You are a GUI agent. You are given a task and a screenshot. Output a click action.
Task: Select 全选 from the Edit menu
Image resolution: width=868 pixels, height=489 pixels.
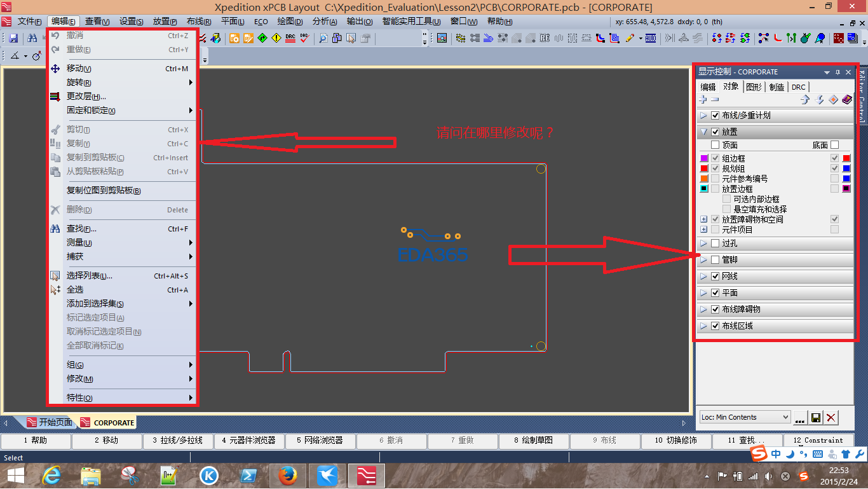[123, 290]
